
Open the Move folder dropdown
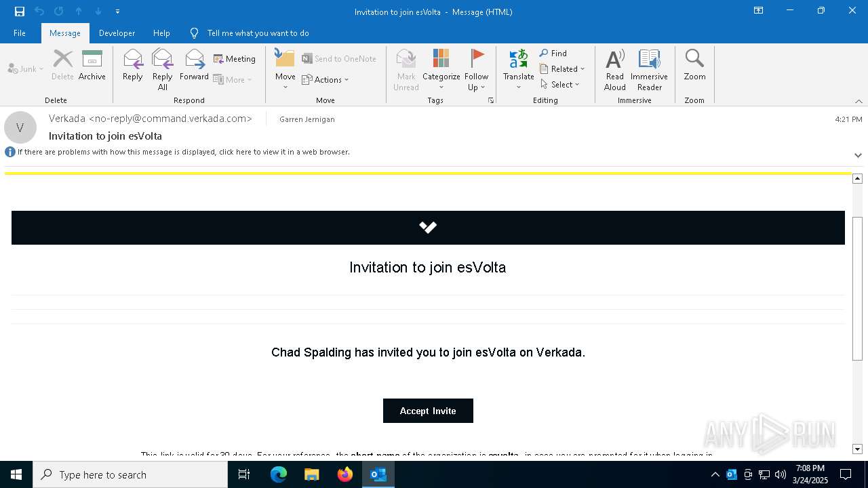[x=285, y=70]
